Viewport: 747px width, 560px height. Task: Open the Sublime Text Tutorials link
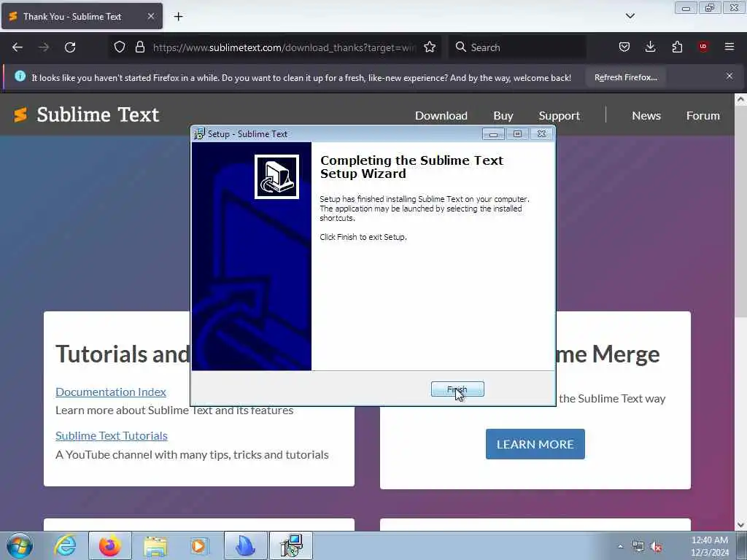[x=112, y=436]
